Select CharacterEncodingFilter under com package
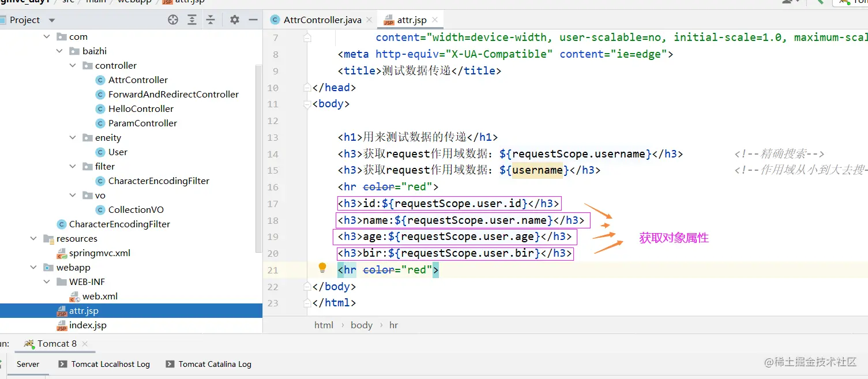 point(119,224)
